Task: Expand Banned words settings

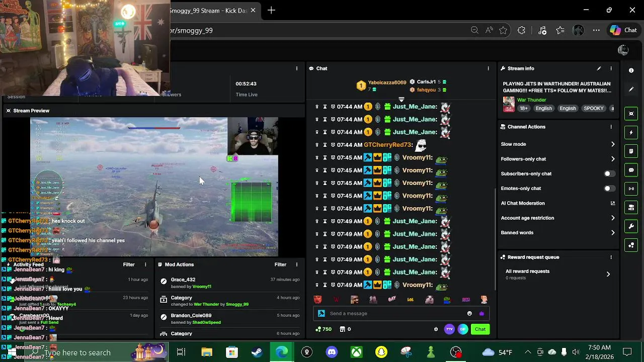Action: 558,233
